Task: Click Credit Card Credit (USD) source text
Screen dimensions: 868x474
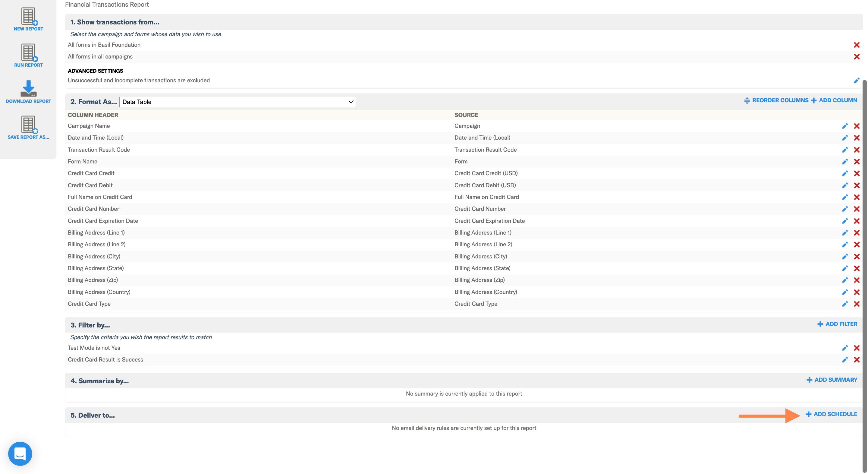Action: [x=486, y=173]
